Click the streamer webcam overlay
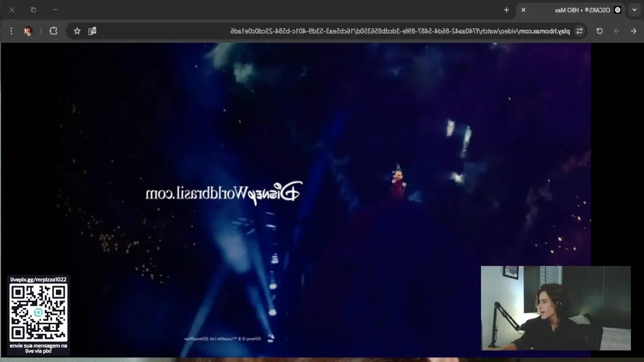 pos(555,308)
